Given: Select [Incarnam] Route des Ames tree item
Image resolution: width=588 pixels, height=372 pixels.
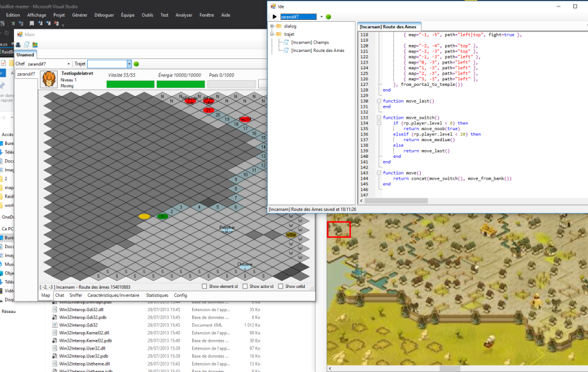Looking at the screenshot, I should click(318, 50).
